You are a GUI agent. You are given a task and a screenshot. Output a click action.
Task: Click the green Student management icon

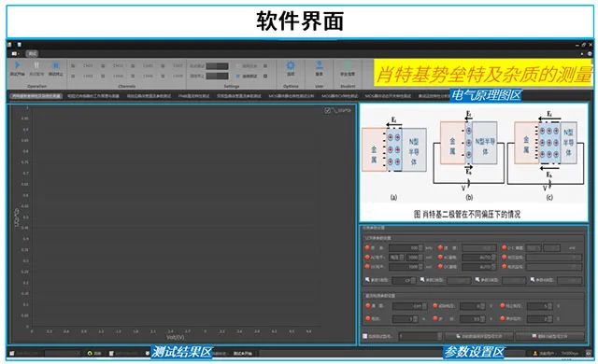[348, 65]
